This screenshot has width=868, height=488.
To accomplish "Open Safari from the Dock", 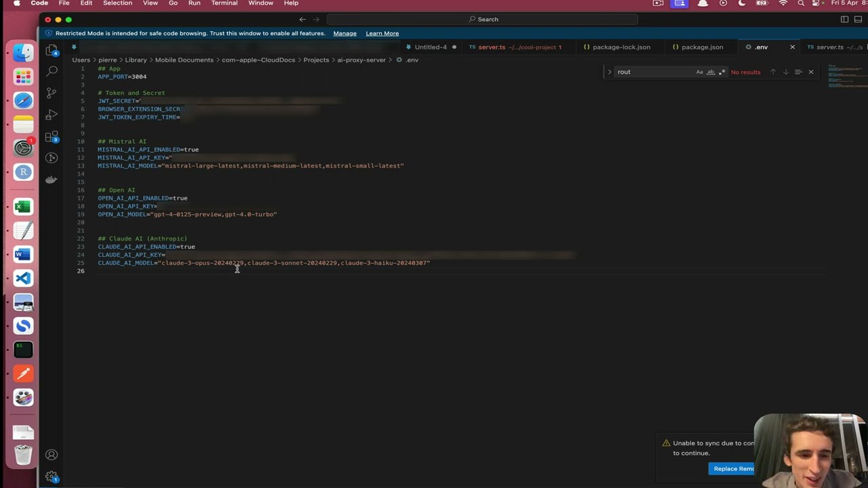I will [23, 100].
